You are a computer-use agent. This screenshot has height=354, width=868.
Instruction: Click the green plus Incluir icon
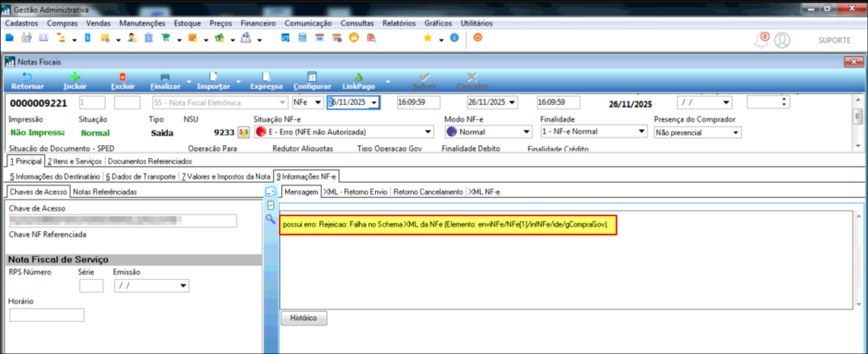75,77
